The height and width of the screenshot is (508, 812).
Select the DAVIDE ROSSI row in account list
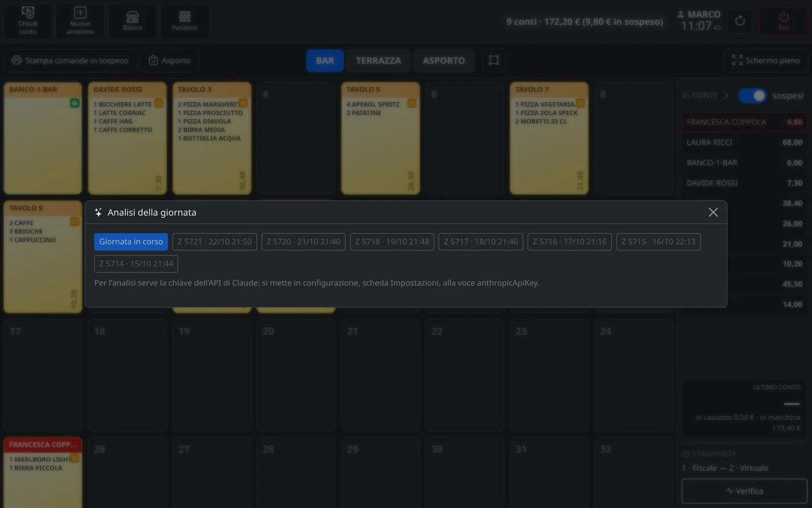(744, 183)
